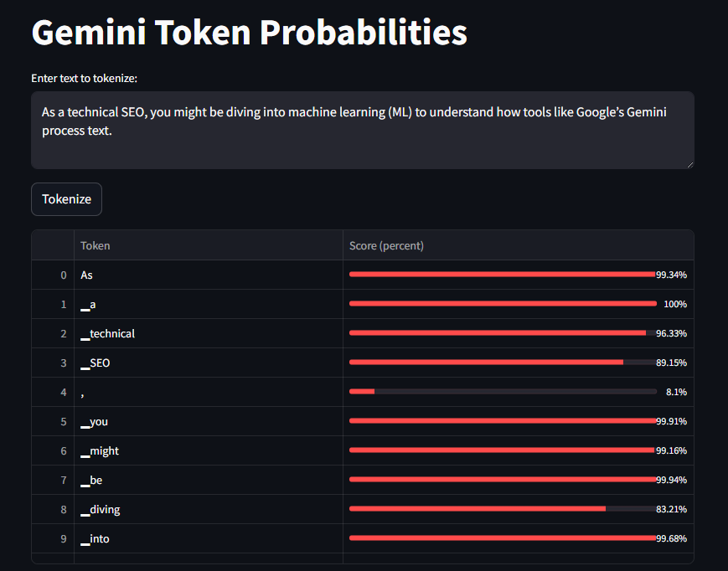Click the 8.1% score progress bar
This screenshot has height=571, width=728.
pos(503,392)
